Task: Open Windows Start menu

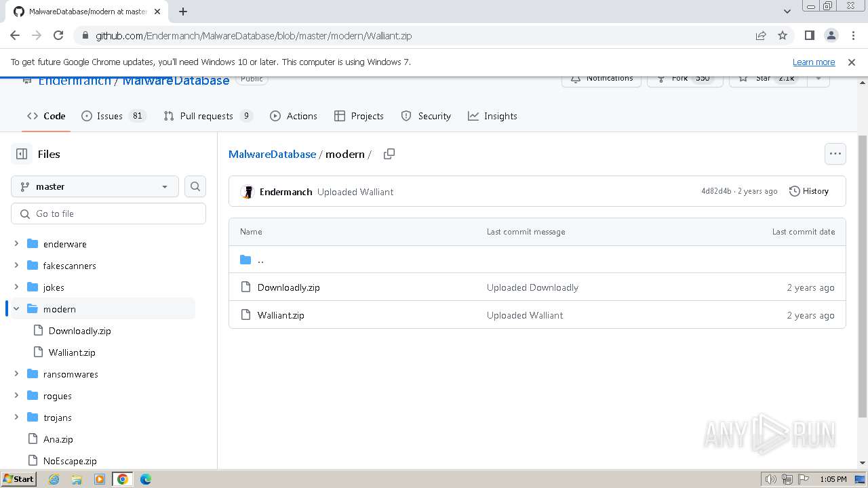Action: pos(19,479)
